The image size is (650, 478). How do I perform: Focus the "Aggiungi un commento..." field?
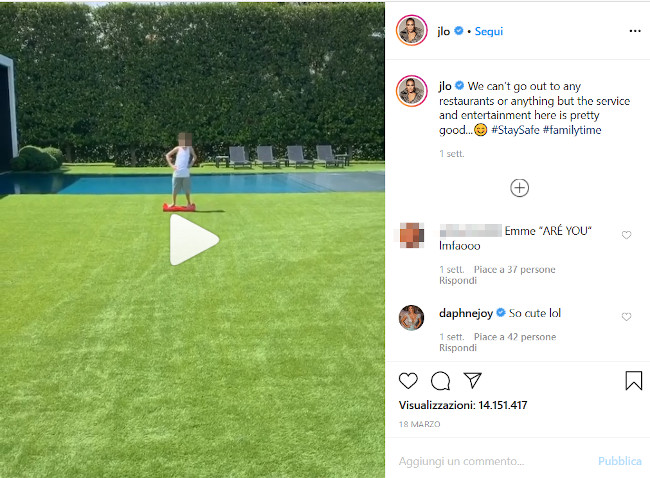[x=493, y=461]
